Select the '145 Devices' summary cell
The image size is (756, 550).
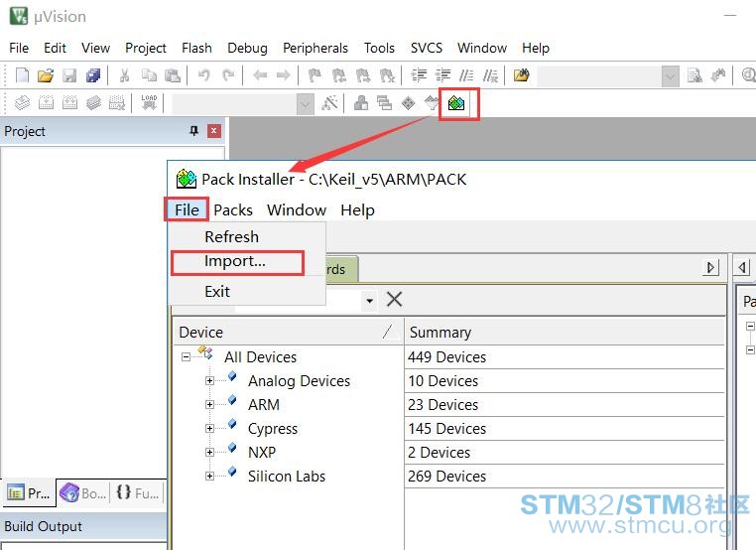click(565, 429)
